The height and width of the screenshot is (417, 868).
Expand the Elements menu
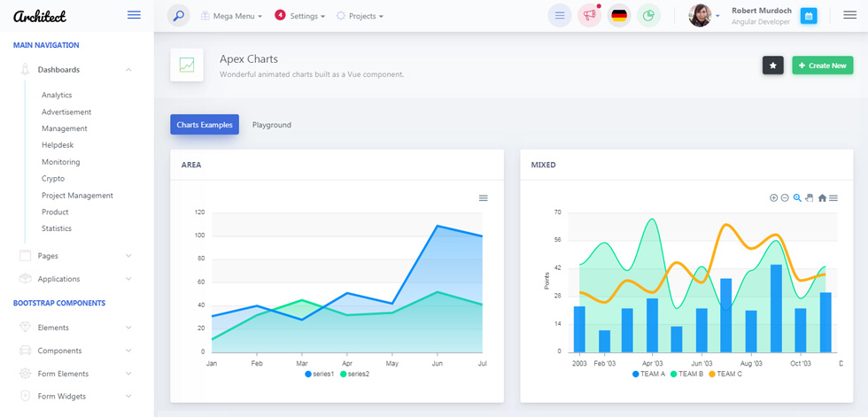pos(78,328)
